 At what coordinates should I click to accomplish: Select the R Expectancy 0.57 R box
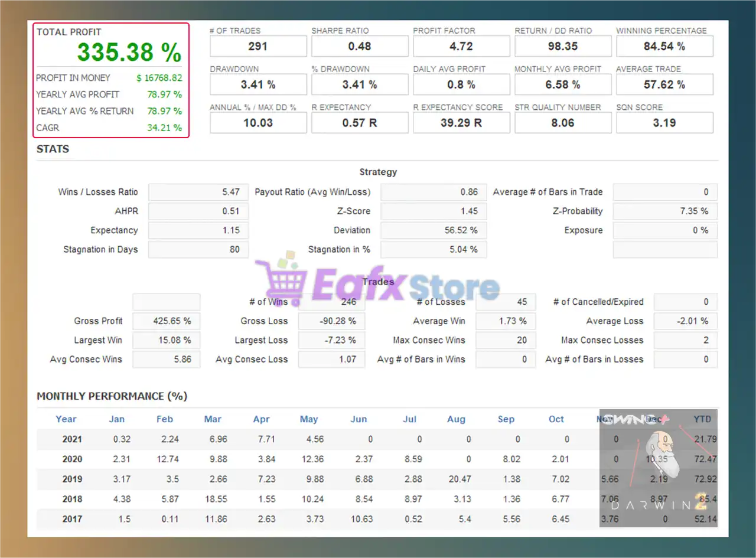tap(360, 123)
